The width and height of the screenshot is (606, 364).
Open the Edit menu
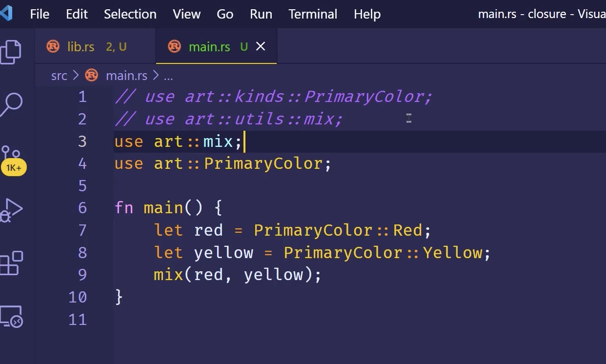click(77, 14)
